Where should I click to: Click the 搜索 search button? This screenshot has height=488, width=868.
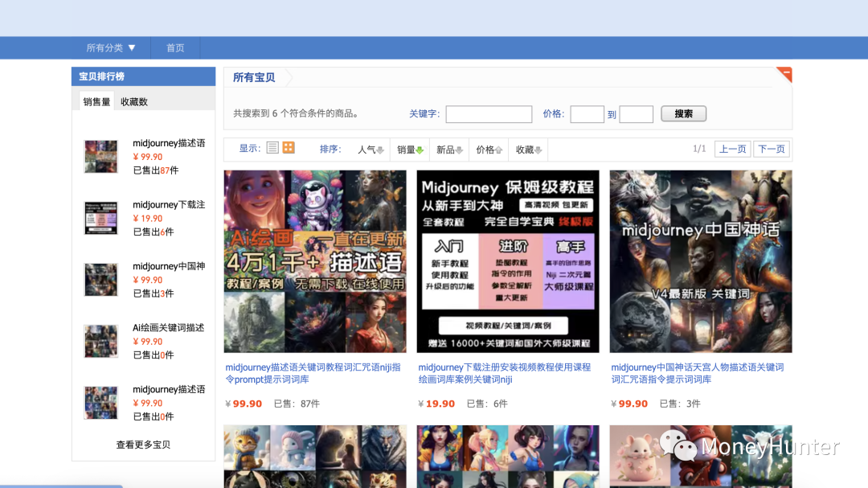pyautogui.click(x=684, y=113)
